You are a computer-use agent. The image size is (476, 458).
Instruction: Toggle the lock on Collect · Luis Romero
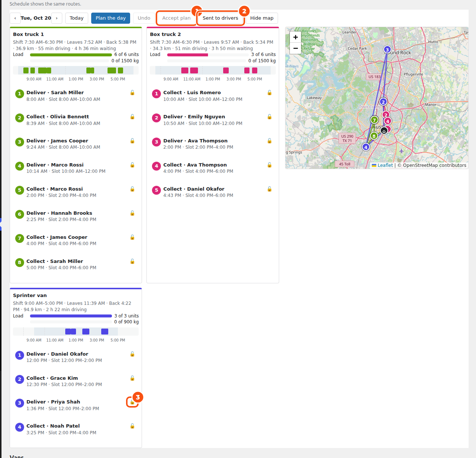point(270,93)
